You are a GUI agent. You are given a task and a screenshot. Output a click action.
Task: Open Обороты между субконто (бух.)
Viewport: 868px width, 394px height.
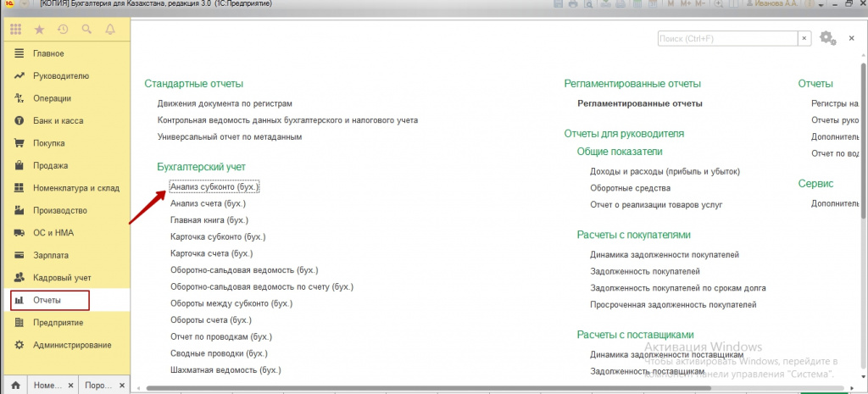pos(231,303)
